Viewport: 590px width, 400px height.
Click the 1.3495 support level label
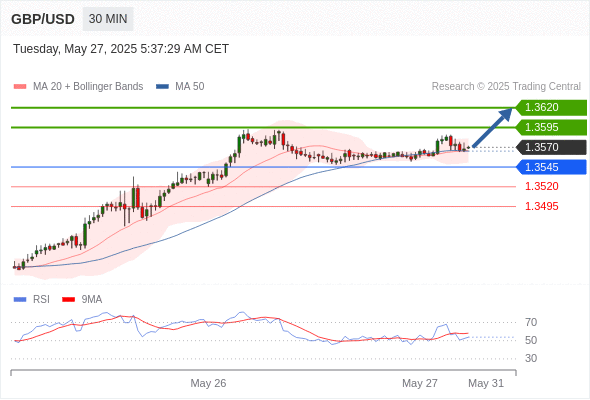point(541,206)
